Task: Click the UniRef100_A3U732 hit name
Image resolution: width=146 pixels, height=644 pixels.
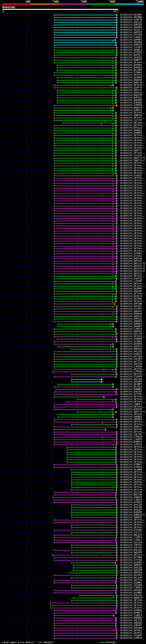Action: click(131, 278)
